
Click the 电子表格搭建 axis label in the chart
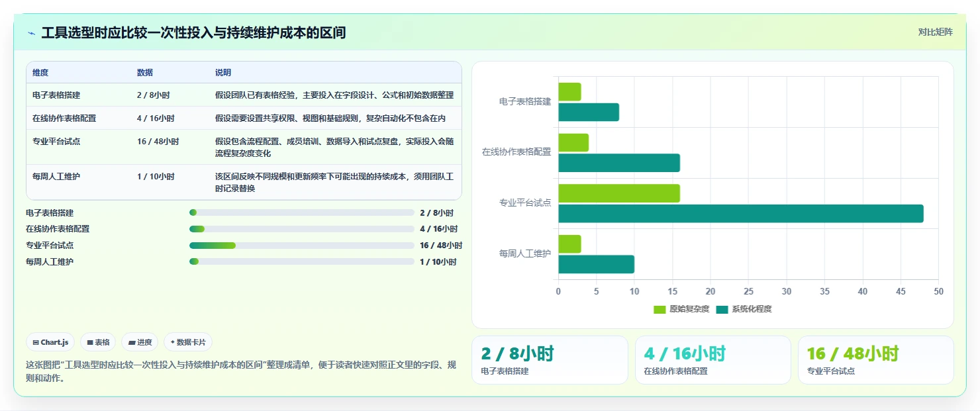pyautogui.click(x=525, y=102)
